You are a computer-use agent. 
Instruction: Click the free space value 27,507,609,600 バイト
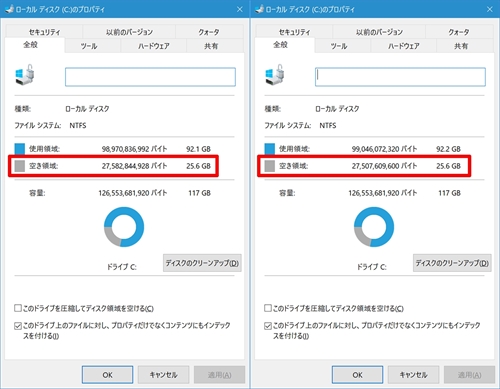coord(384,166)
